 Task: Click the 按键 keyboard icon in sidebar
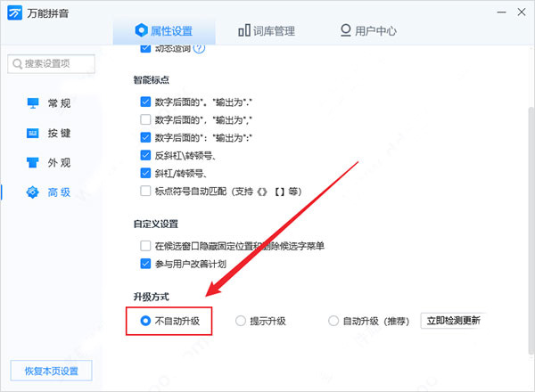pos(33,133)
